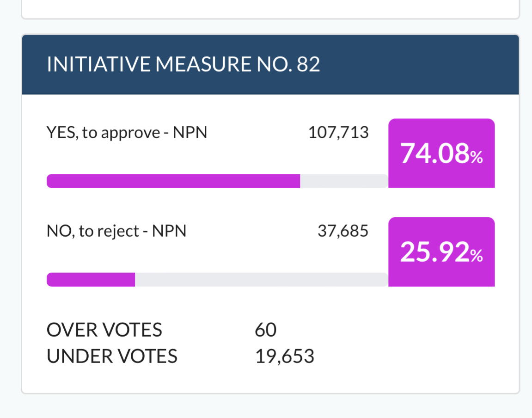Click the under votes value 19,653
This screenshot has width=532, height=418.
coord(285,357)
